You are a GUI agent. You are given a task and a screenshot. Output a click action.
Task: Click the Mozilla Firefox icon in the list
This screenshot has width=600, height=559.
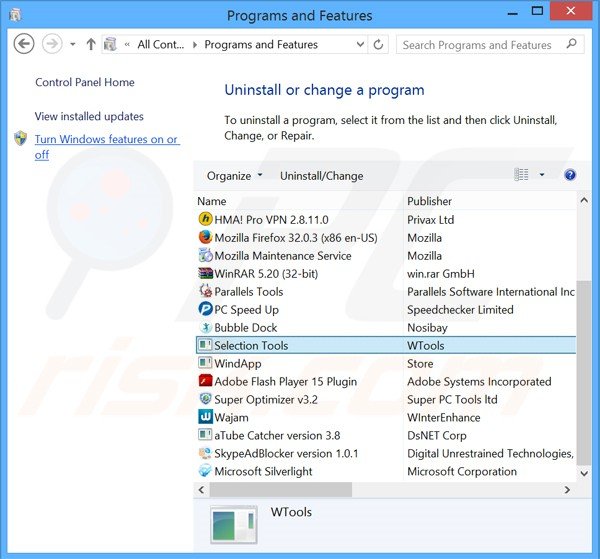[205, 237]
